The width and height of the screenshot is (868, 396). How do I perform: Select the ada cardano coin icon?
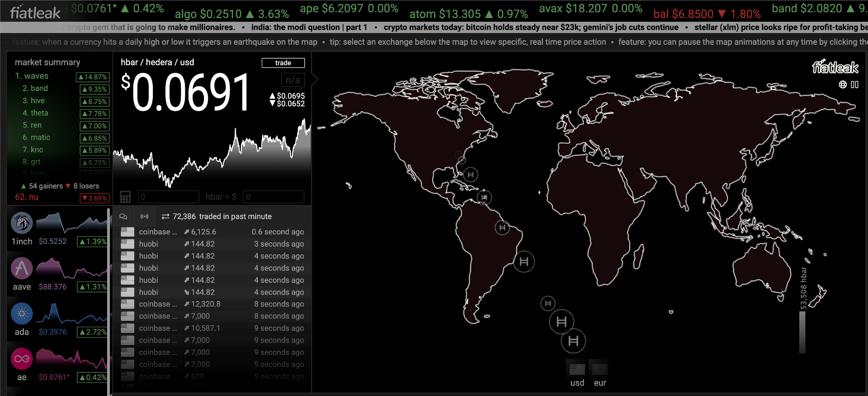(22, 314)
